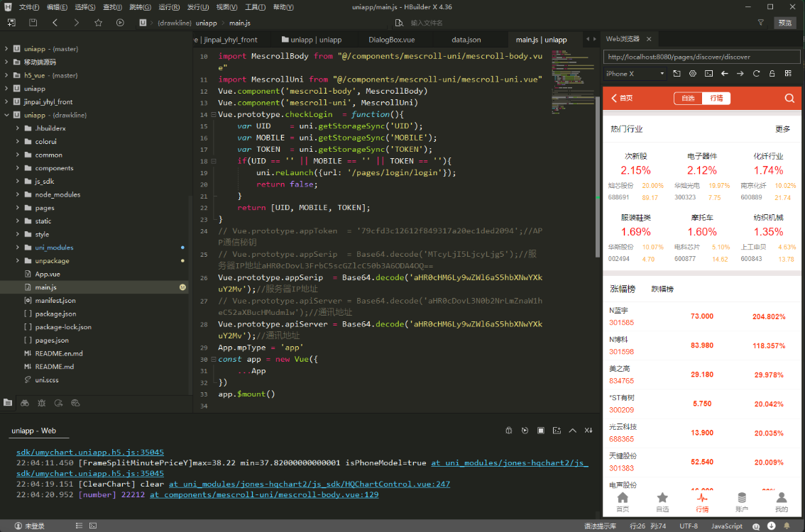Click the download arrow icon in the status bar
The image size is (805, 532).
771,526
